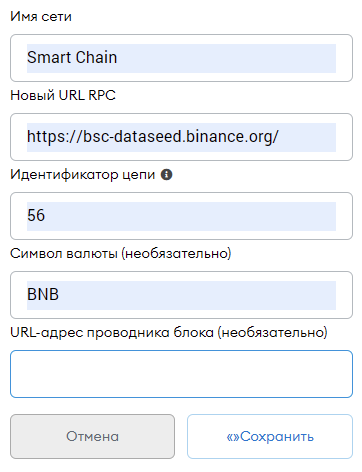
Task: Click the chain ID info icon
Action: coord(166,174)
